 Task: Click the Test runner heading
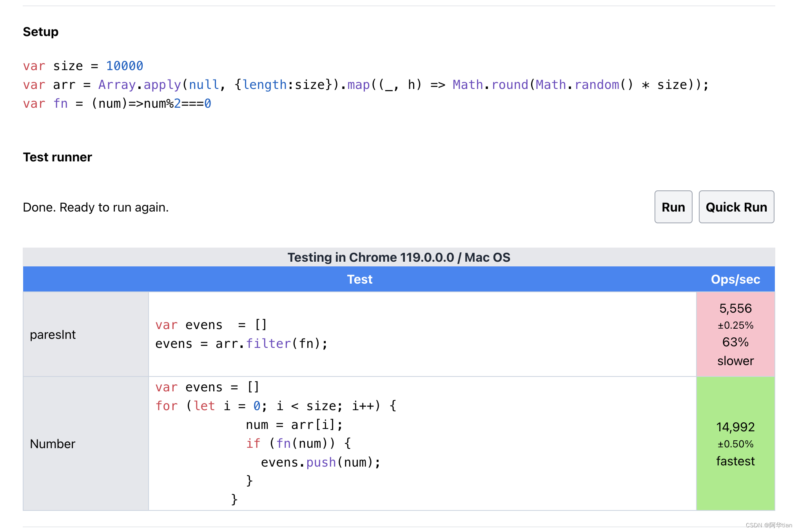pyautogui.click(x=58, y=157)
